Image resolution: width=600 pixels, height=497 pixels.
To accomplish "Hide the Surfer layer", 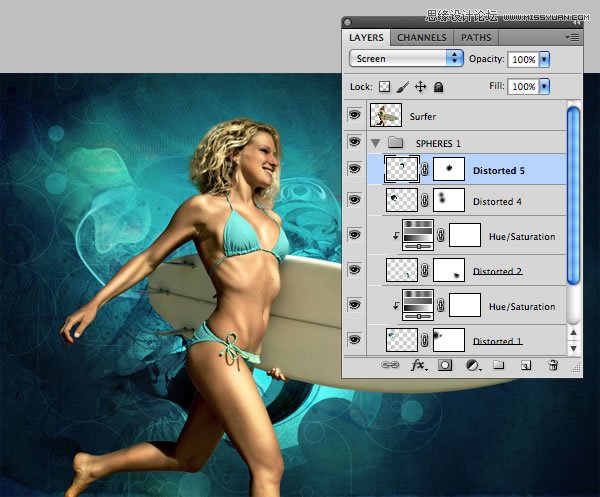I will point(355,116).
